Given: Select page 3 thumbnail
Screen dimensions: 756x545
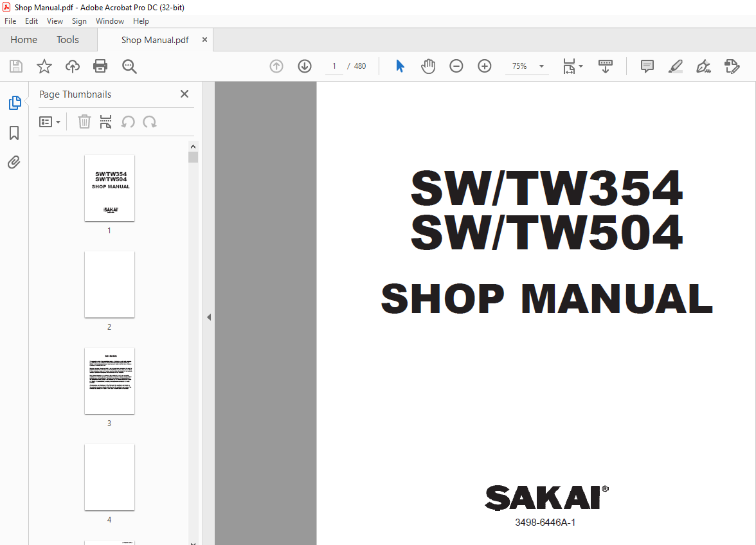Looking at the screenshot, I should pyautogui.click(x=109, y=380).
